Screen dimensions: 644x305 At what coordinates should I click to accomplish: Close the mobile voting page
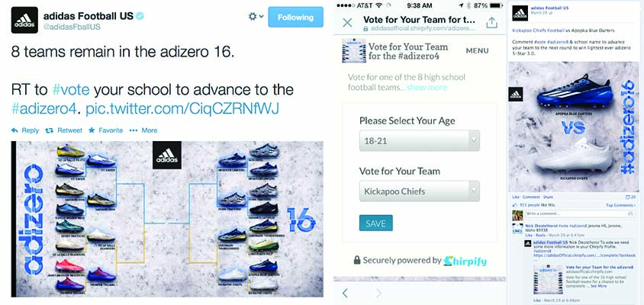[x=347, y=23]
